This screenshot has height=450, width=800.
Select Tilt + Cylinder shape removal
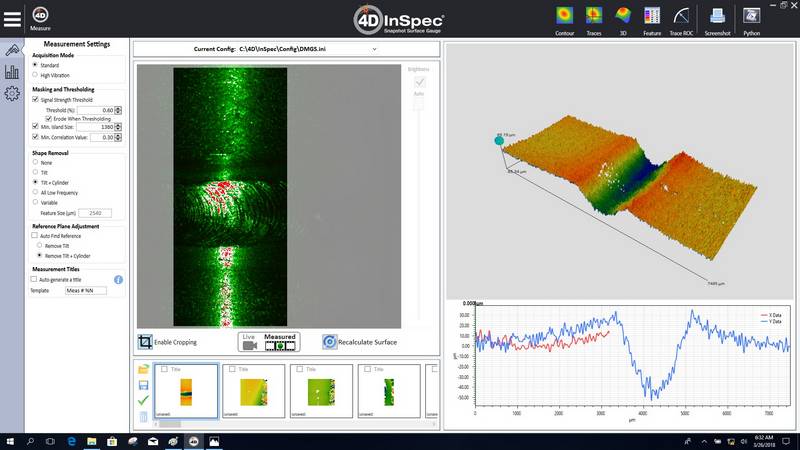[35, 182]
